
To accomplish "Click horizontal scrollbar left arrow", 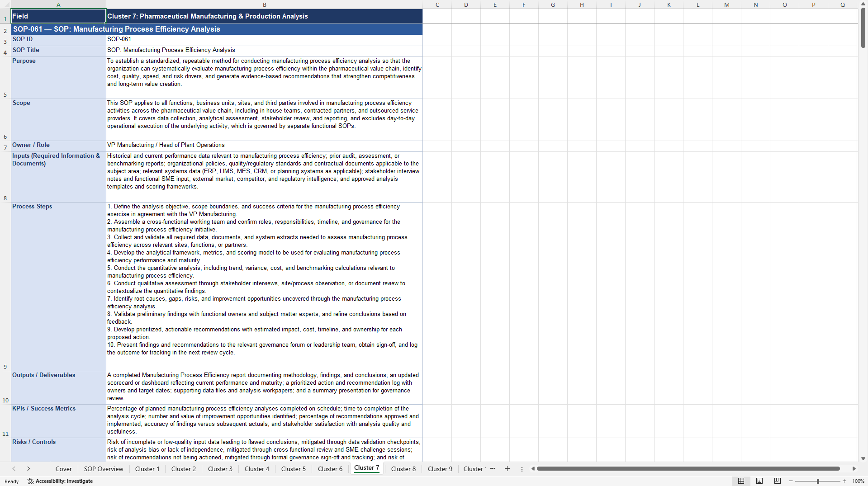I will click(x=533, y=469).
